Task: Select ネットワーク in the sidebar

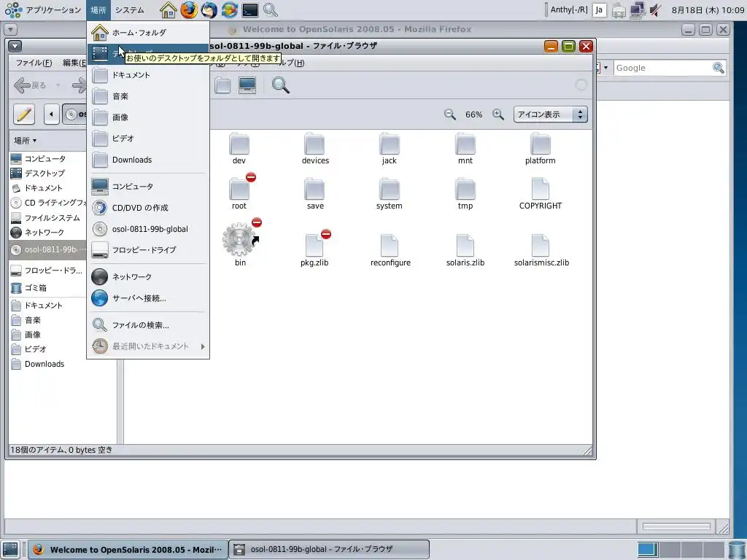Action: click(44, 233)
